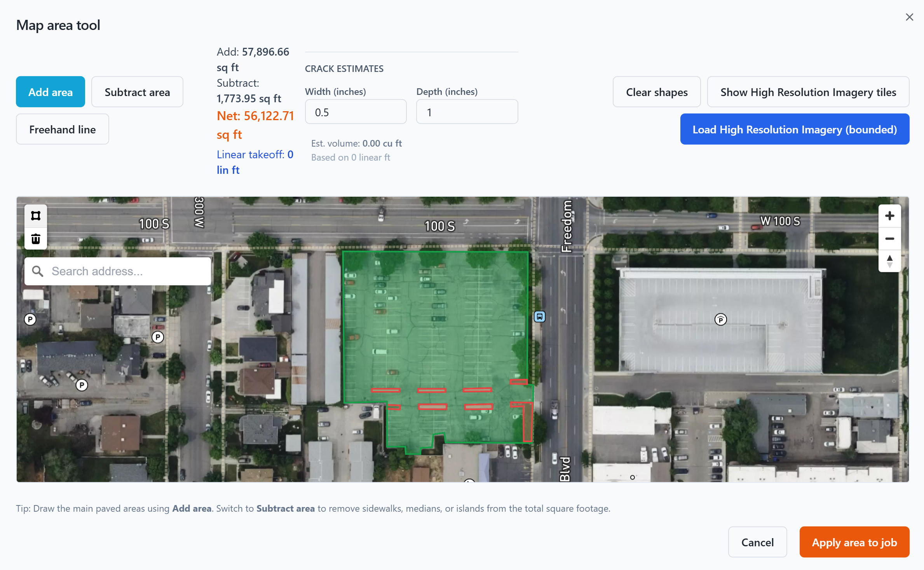
Task: Click the bus stop marker on Freedom Blvd
Action: point(540,317)
